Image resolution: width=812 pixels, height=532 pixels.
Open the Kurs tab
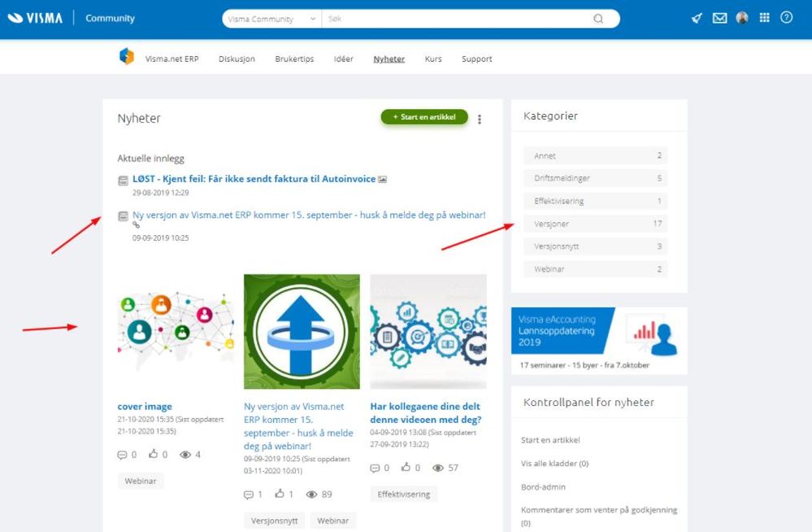click(433, 59)
